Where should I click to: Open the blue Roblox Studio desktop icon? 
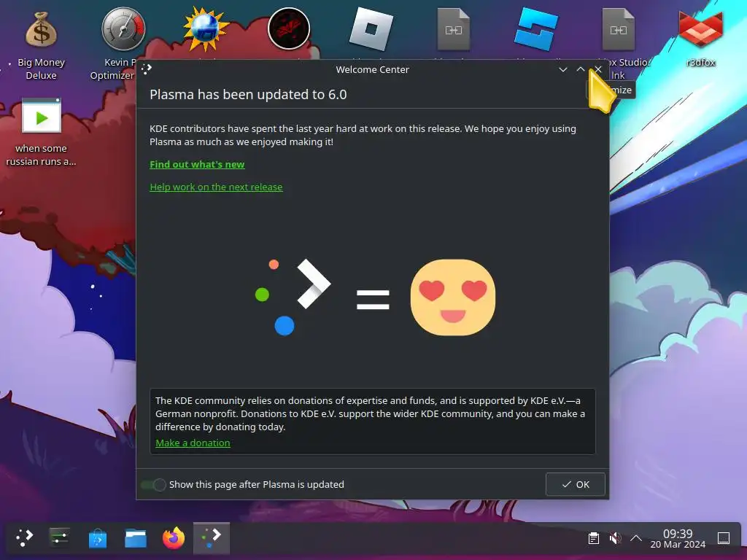click(536, 29)
